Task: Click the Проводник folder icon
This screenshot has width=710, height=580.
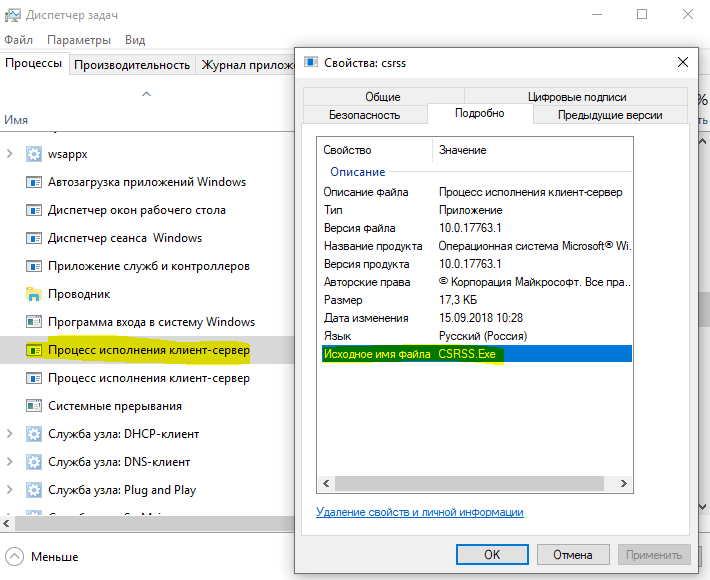Action: [34, 294]
